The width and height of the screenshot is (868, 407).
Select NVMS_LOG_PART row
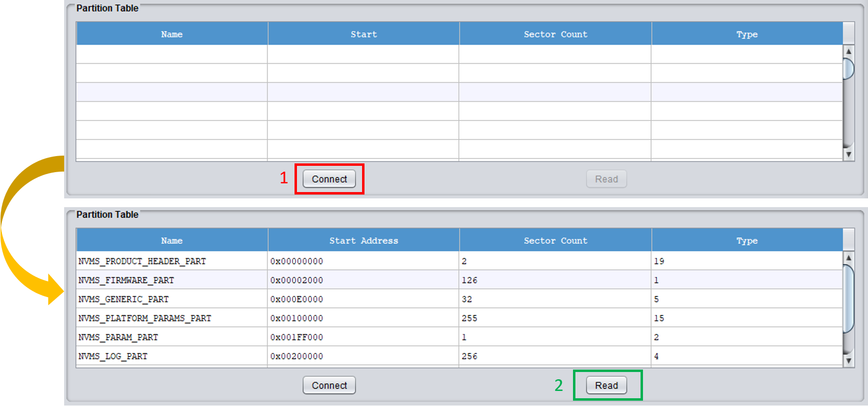point(459,356)
